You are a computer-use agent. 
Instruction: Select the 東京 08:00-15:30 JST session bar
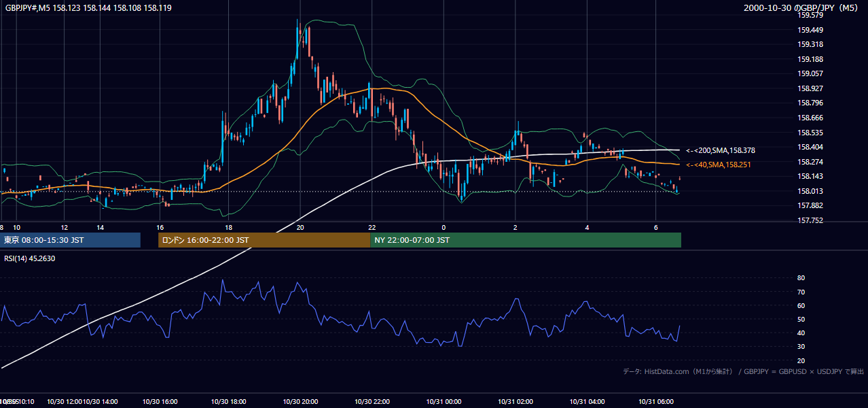[71, 240]
